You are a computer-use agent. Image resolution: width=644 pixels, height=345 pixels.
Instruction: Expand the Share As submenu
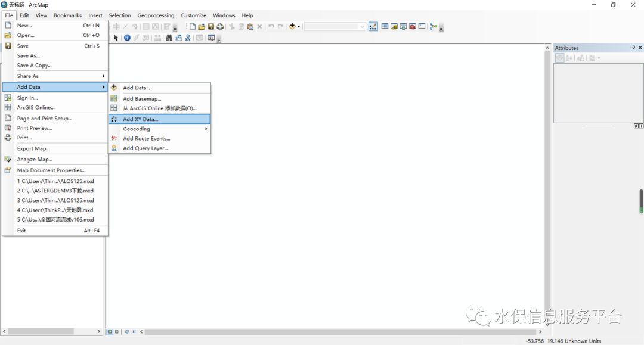pos(55,76)
